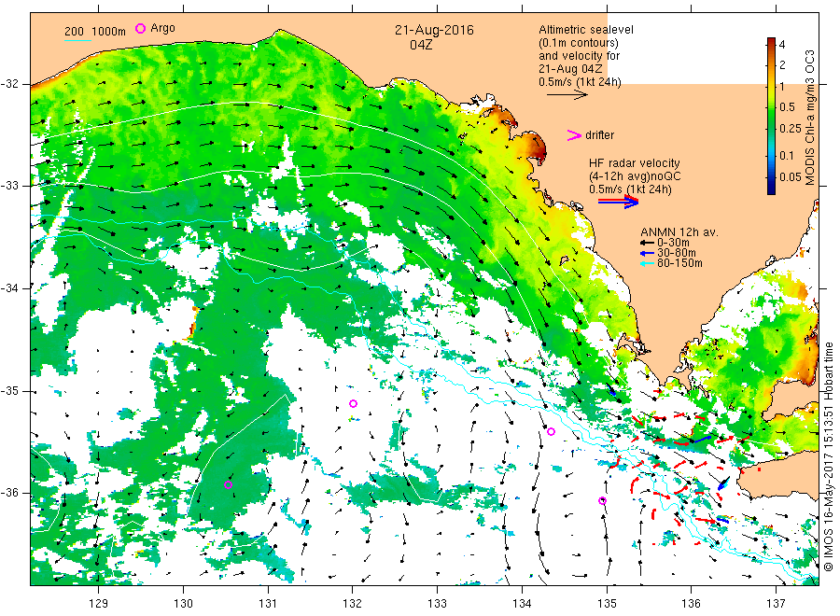Click the longitude label 129
The width and height of the screenshot is (840, 616).
(x=99, y=603)
